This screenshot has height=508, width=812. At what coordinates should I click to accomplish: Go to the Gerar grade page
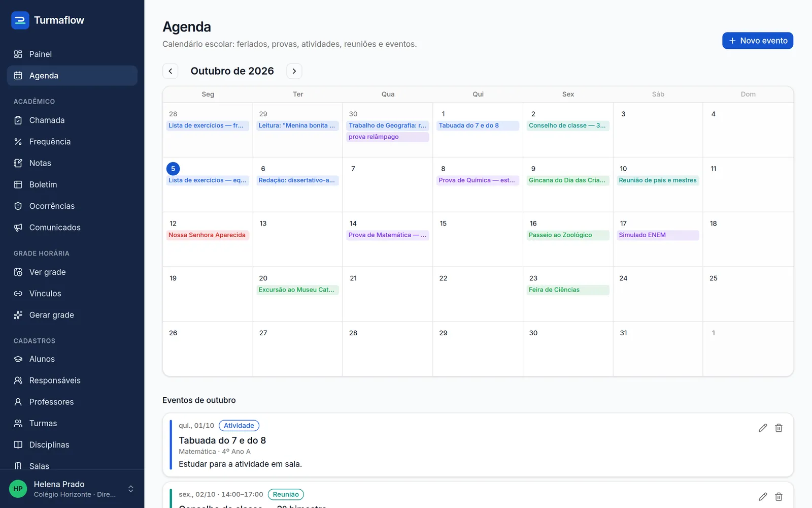point(72,315)
